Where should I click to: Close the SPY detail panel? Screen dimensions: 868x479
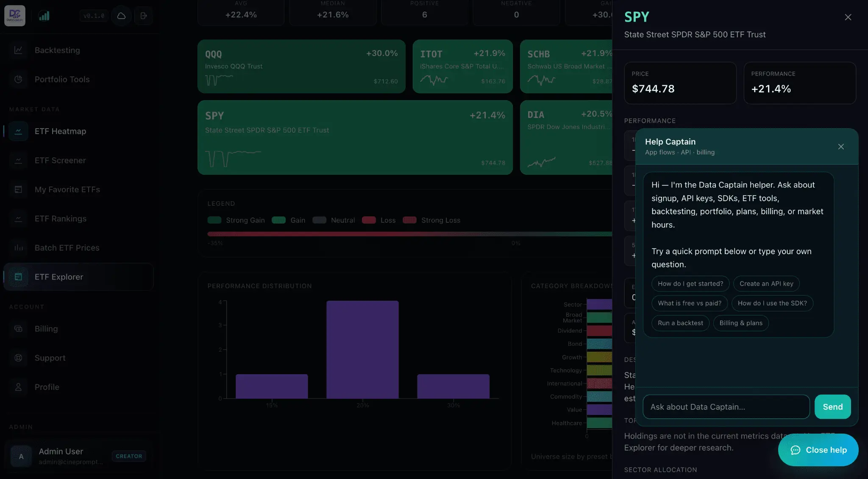click(848, 17)
